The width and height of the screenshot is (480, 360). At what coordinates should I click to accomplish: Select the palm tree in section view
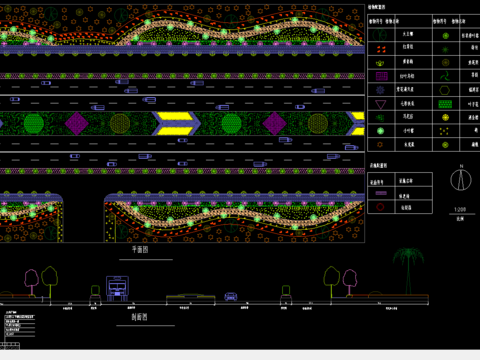[x=408, y=271]
